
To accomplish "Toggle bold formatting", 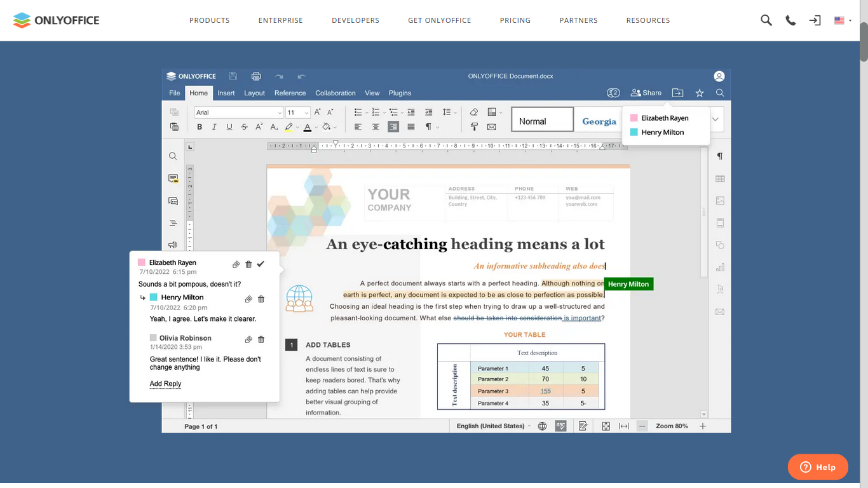I will (x=200, y=127).
